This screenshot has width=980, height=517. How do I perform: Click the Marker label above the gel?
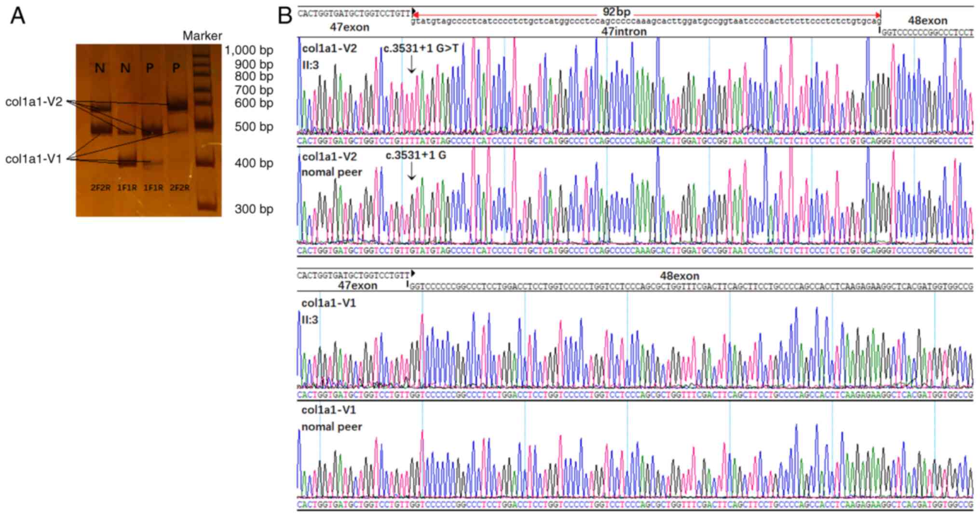coord(202,36)
